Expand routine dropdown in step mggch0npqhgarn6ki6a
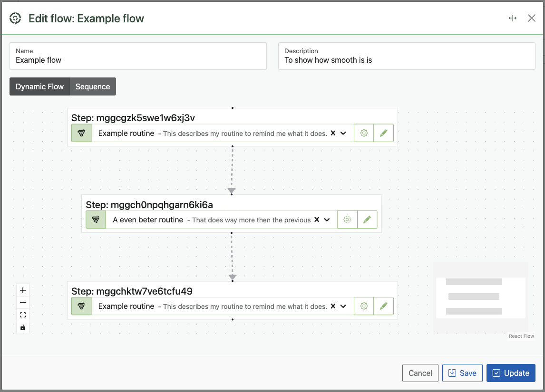Image resolution: width=545 pixels, height=392 pixels. pyautogui.click(x=327, y=220)
